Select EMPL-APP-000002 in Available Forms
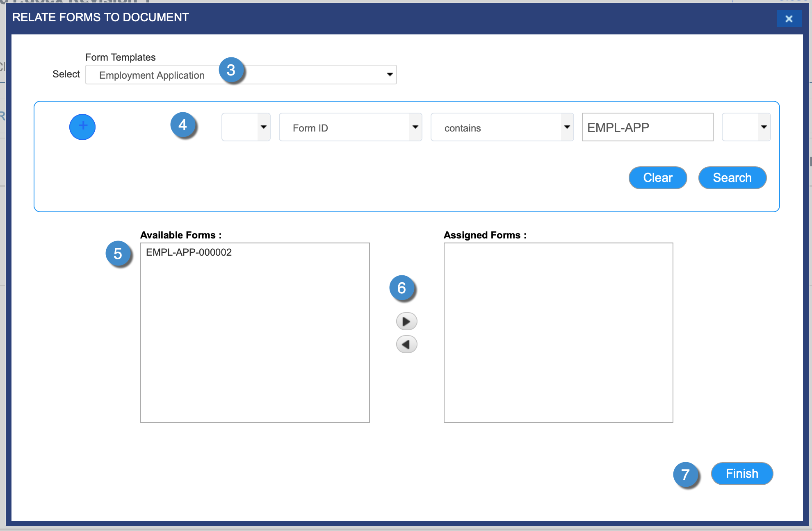The height and width of the screenshot is (531, 812). point(189,252)
